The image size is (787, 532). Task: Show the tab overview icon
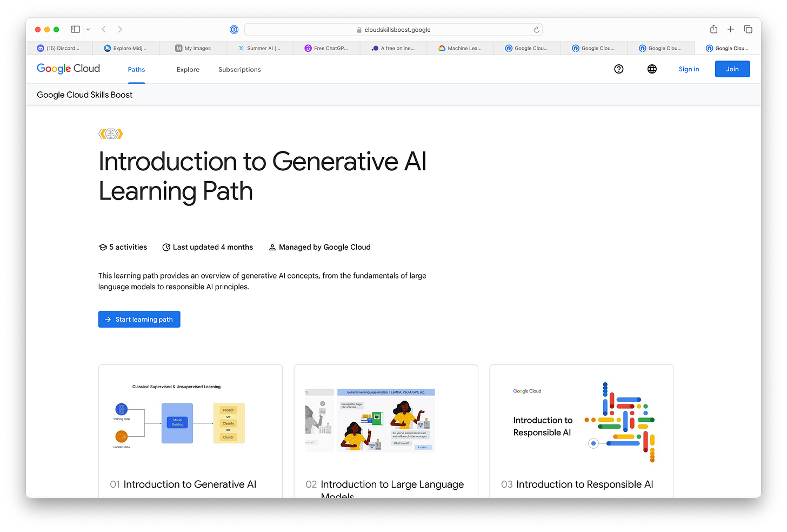[x=748, y=29]
